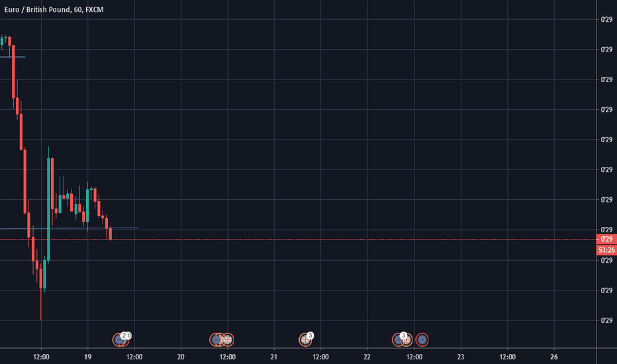Click date label 21 on time axis
Screen dimensions: 617x364
(274, 357)
